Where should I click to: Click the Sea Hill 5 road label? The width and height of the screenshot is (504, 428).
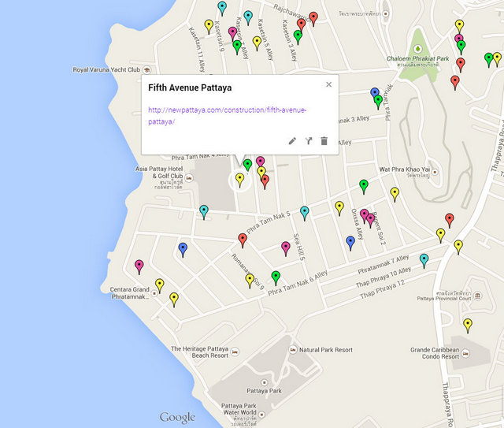pyautogui.click(x=298, y=247)
